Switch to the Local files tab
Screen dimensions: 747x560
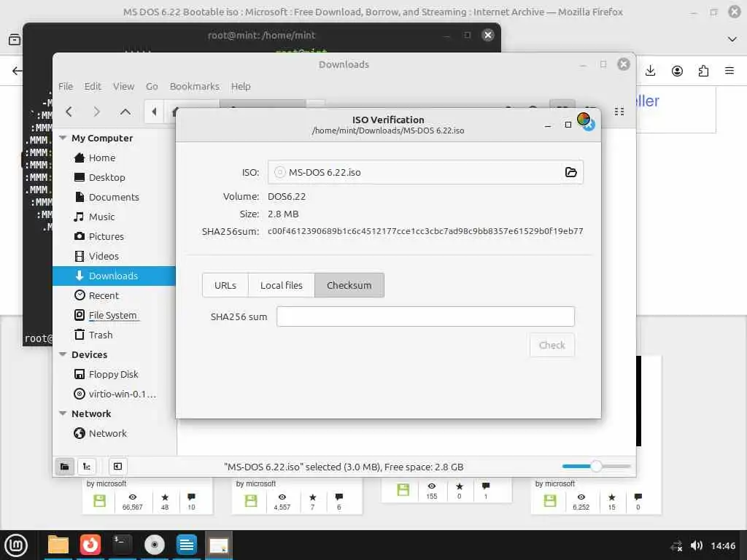coord(281,285)
